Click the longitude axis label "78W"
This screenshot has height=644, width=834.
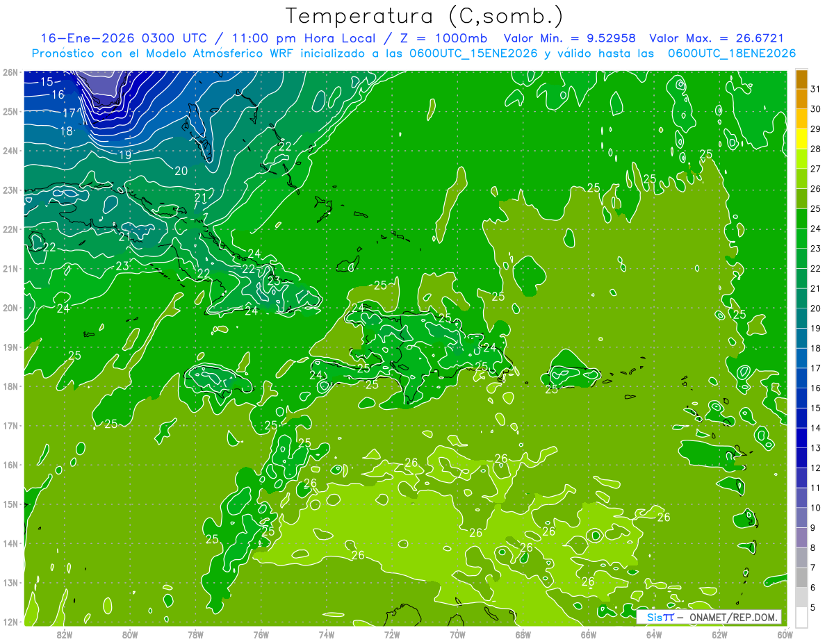pyautogui.click(x=195, y=634)
